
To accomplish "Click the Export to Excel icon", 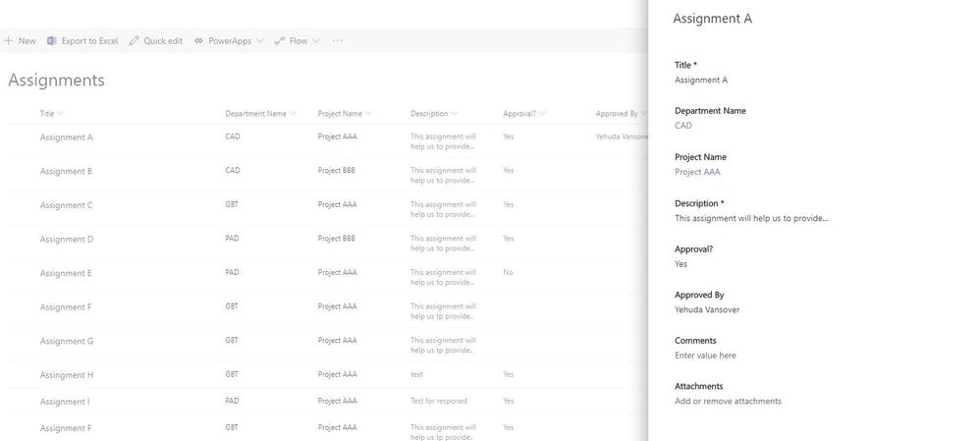I will coord(52,40).
